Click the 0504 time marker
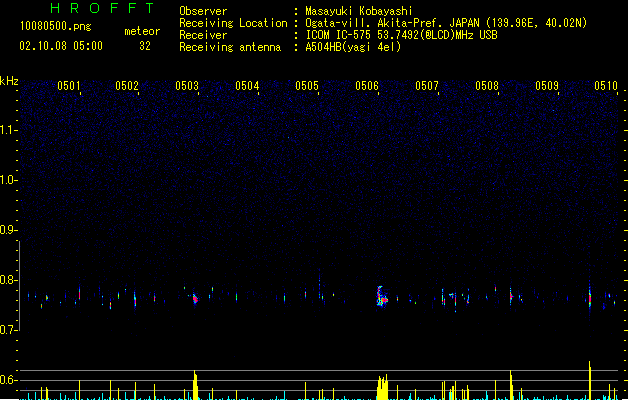Image resolution: width=629 pixels, height=400 pixels. [247, 86]
